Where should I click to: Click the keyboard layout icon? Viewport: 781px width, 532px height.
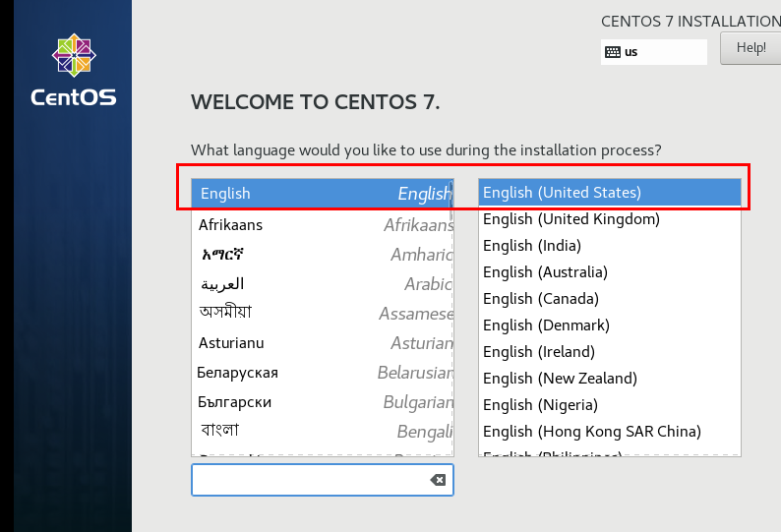pyautogui.click(x=612, y=52)
